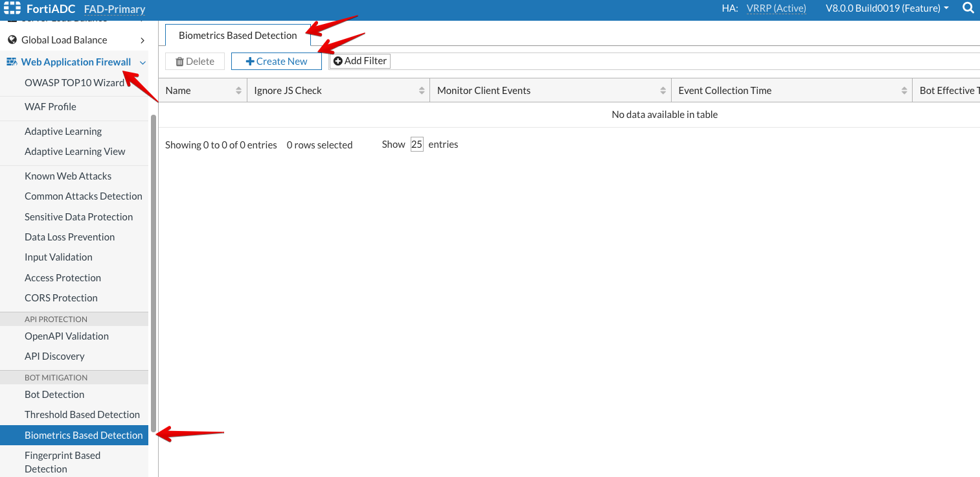The image size is (980, 477).
Task: Click the VRRP (Active) HA link
Action: coord(776,8)
